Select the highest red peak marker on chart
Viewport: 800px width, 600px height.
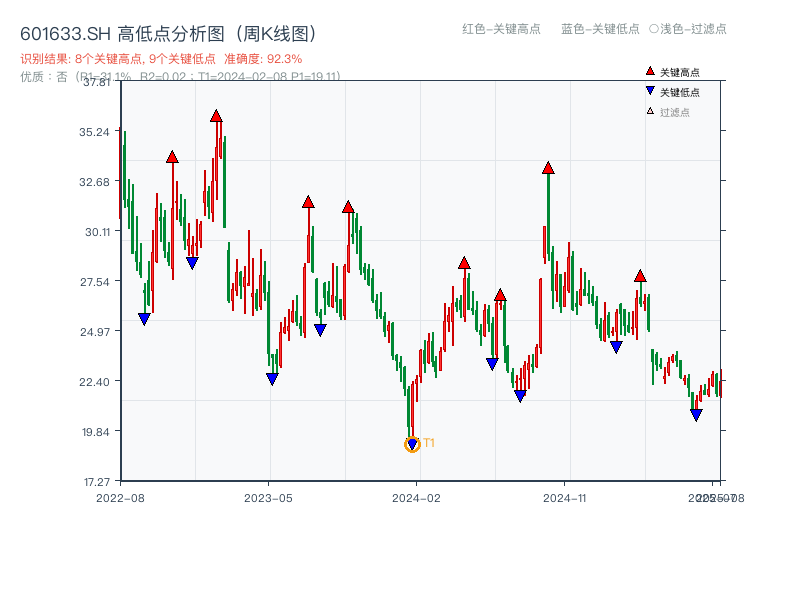pyautogui.click(x=216, y=116)
